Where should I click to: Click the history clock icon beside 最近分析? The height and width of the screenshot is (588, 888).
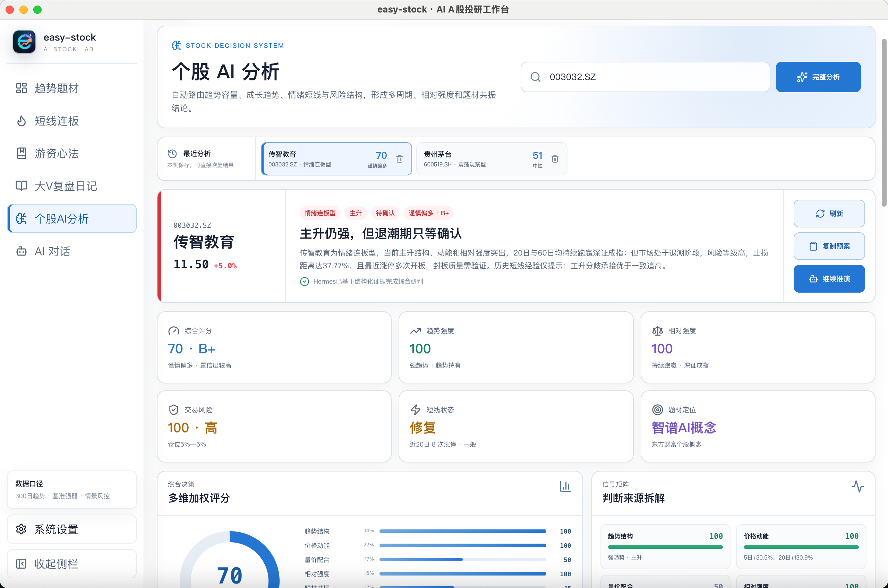point(172,154)
